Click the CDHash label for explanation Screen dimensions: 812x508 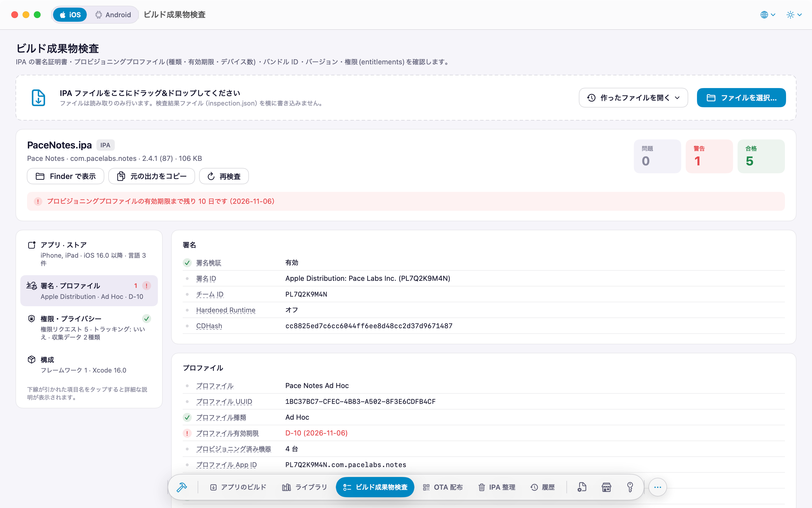tap(209, 326)
